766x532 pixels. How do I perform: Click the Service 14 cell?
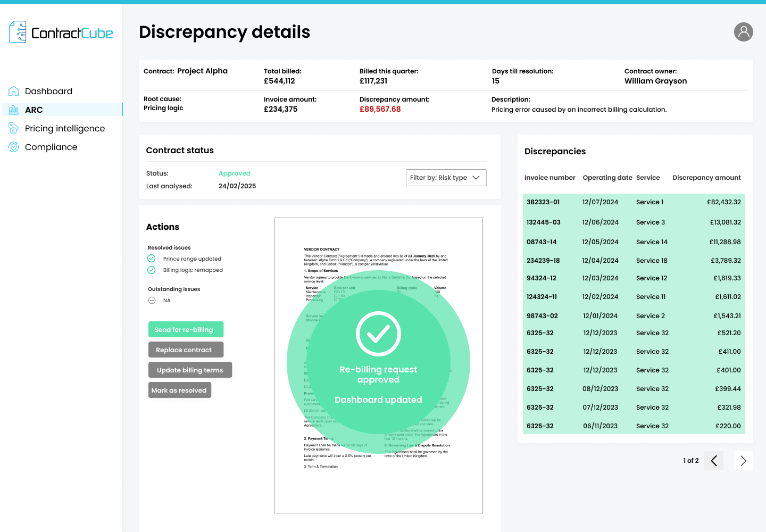pos(652,242)
